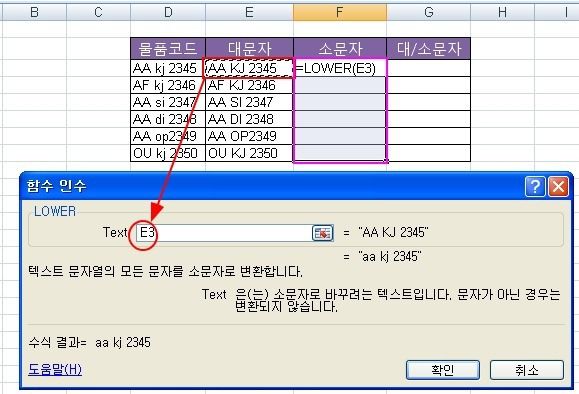Close the 함수 인수 dialog with X
The width and height of the screenshot is (579, 394).
(558, 186)
